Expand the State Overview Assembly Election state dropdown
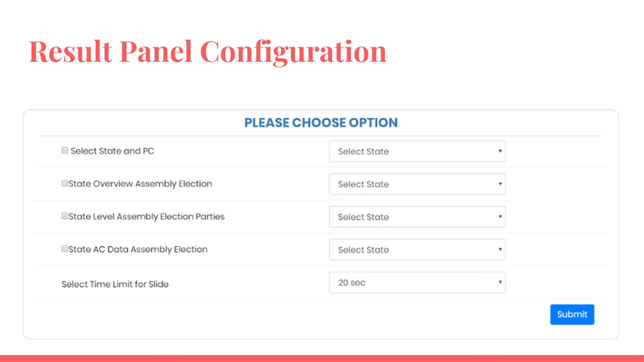 (417, 184)
